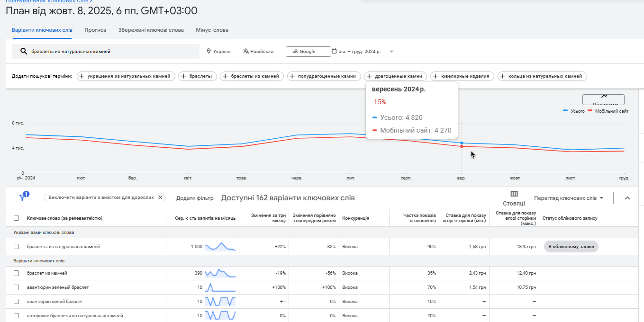Add 'полудрагоценные камни' search term chip
This screenshot has height=322, width=644.
click(324, 76)
